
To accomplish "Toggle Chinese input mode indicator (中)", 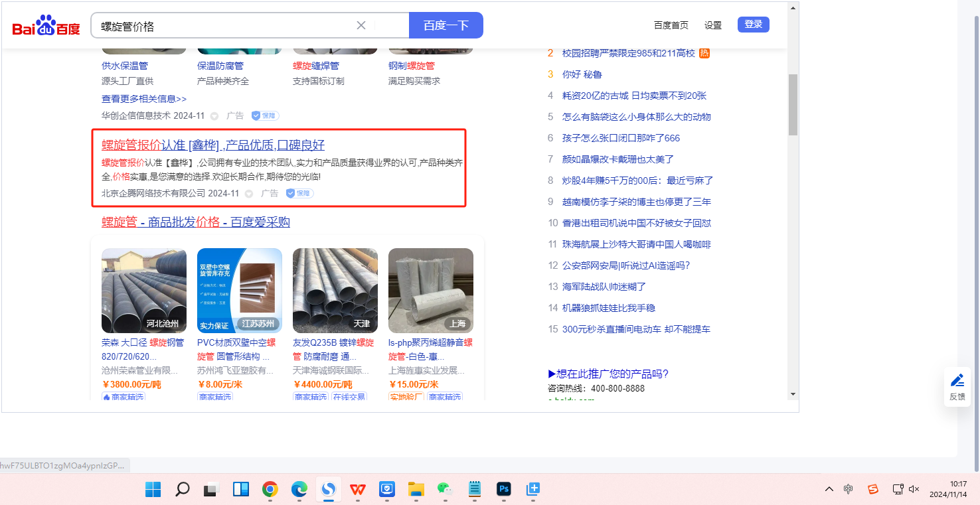I will point(849,489).
